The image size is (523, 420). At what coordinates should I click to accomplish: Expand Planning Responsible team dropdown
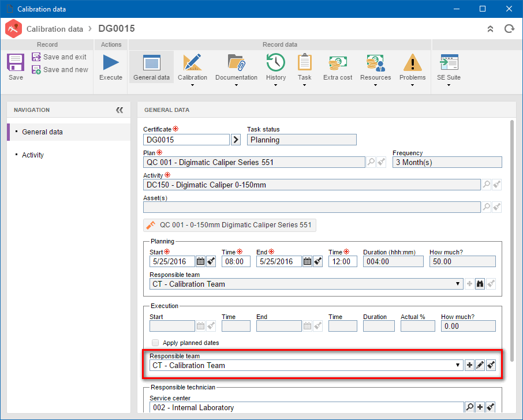click(458, 284)
